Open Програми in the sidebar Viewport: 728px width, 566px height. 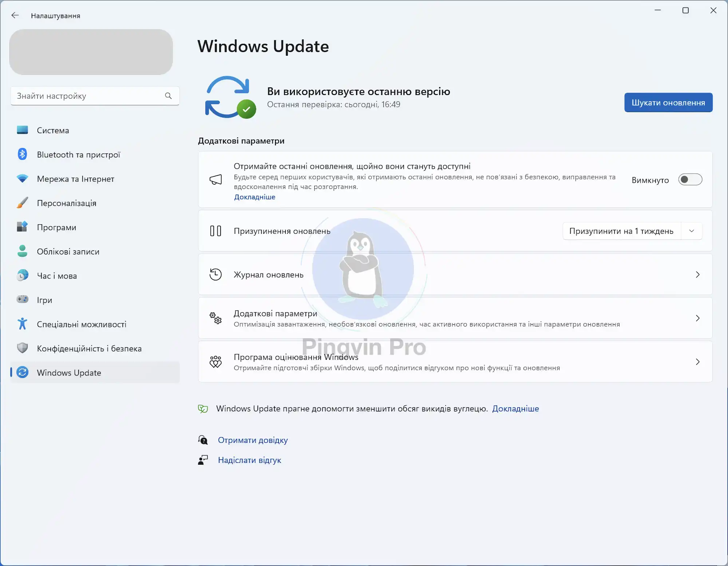(95, 227)
